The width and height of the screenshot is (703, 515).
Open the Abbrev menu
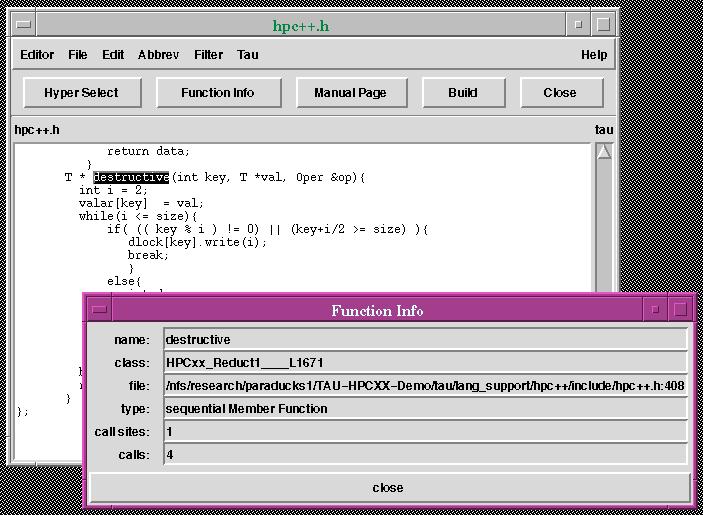pyautogui.click(x=158, y=55)
